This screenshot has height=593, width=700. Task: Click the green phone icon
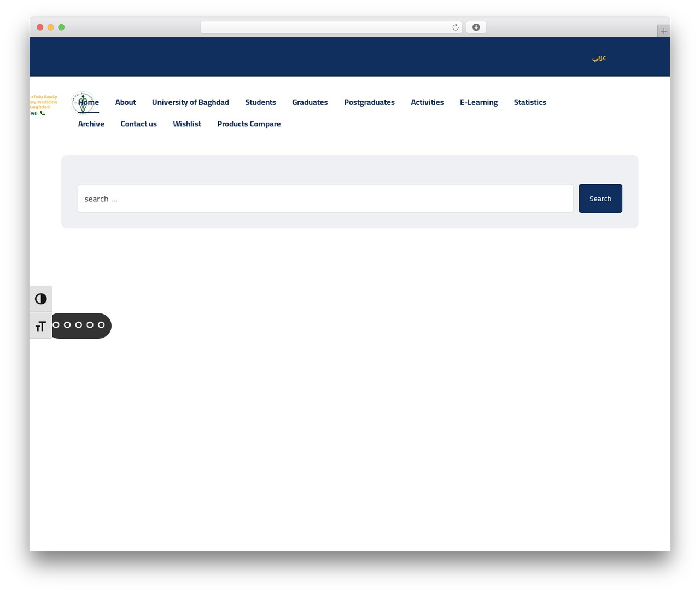tap(43, 113)
